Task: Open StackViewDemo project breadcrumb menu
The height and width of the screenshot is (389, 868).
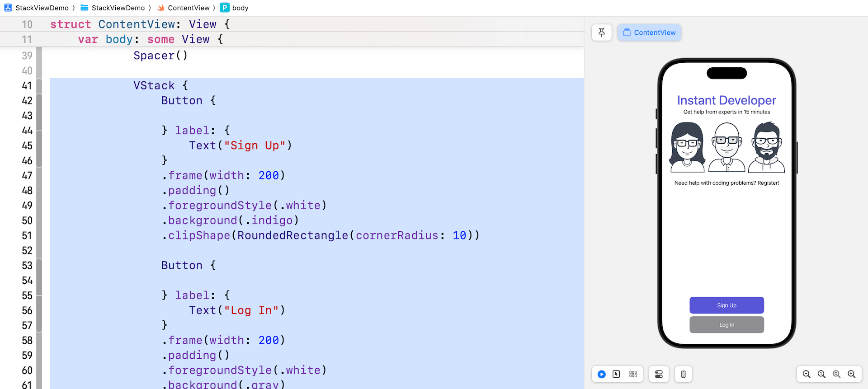Action: [x=42, y=8]
